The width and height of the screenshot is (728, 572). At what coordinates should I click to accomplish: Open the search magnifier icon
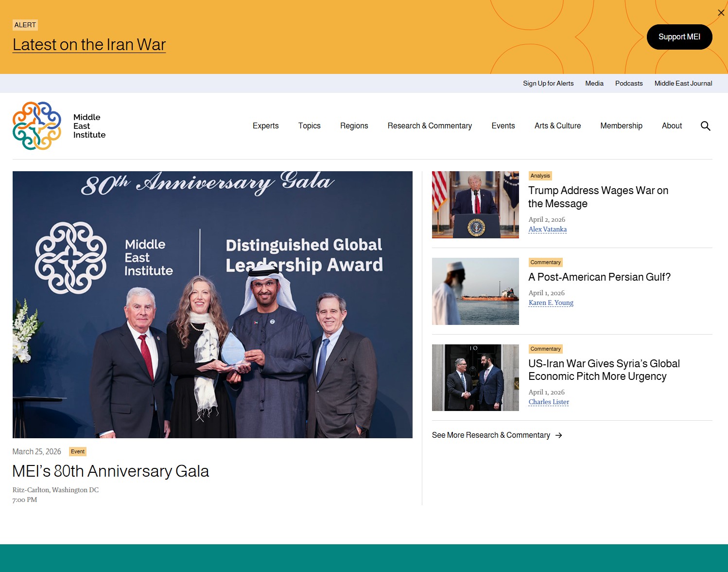tap(705, 126)
